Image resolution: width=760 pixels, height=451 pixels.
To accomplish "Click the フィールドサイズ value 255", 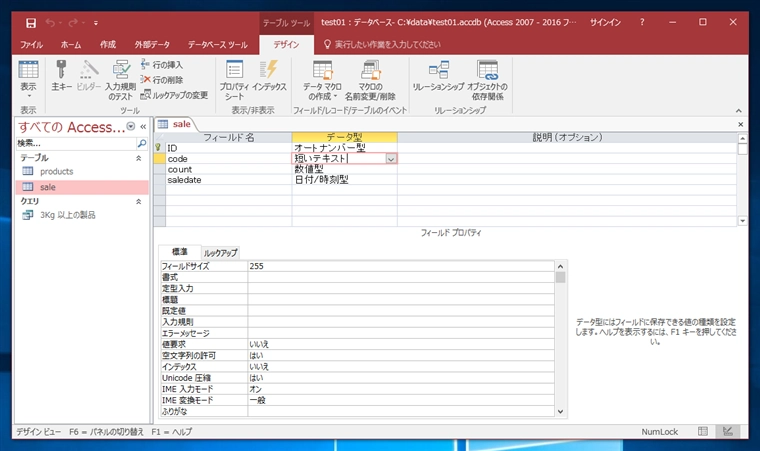I will [x=401, y=266].
